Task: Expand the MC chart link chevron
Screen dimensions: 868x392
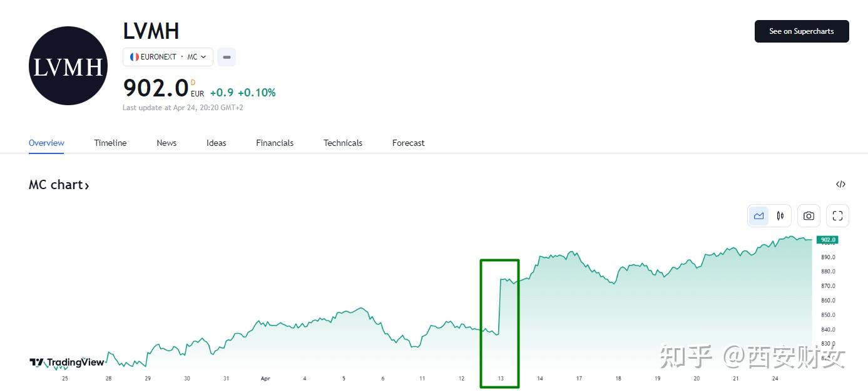Action: tap(88, 185)
